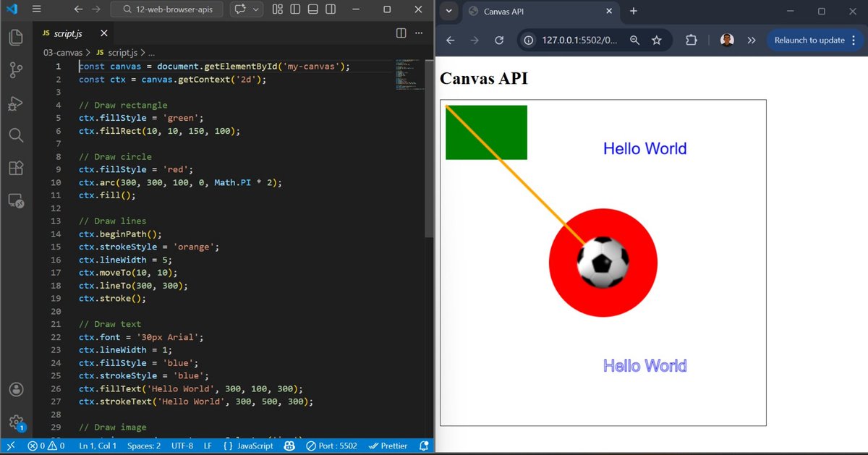Open the Extensions view

click(x=16, y=168)
